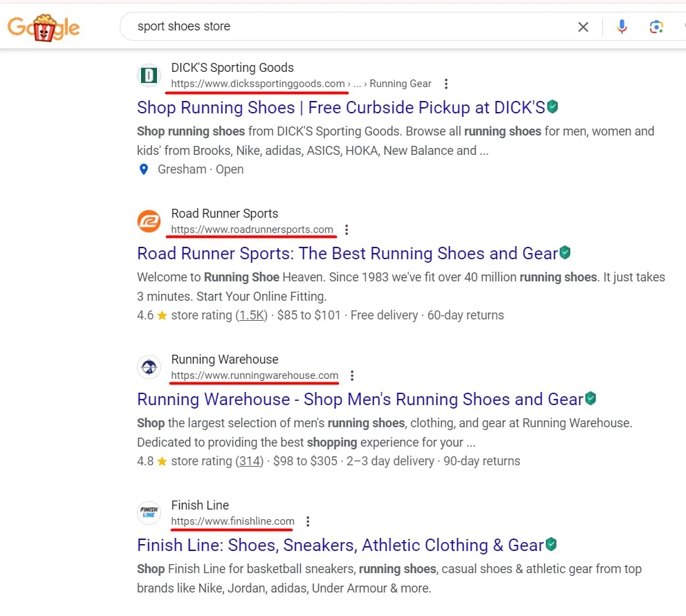The image size is (686, 616).
Task: Click DICK'S Sporting Goods favicon
Action: click(149, 75)
